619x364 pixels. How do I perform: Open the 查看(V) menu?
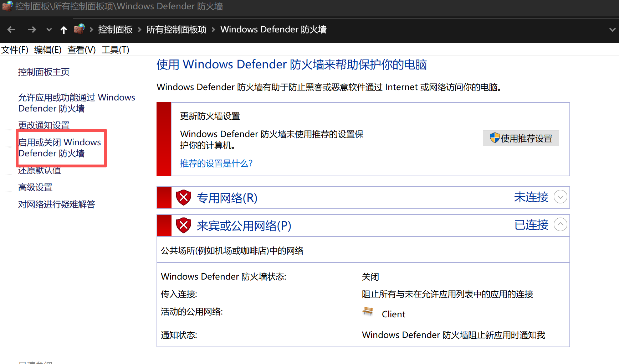(82, 50)
